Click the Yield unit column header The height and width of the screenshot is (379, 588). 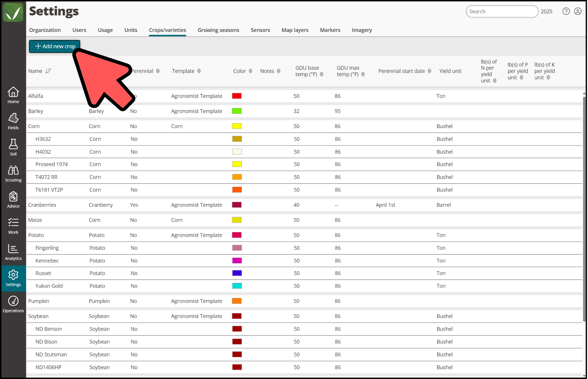point(450,71)
